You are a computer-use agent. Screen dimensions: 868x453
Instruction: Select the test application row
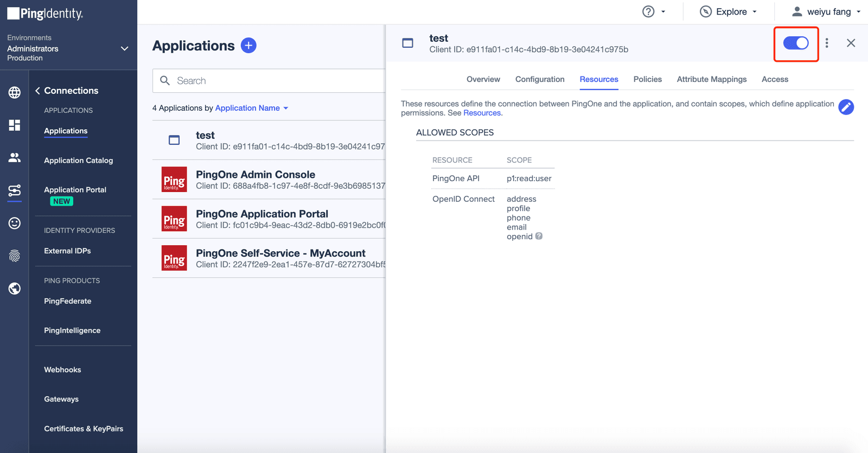click(x=269, y=140)
